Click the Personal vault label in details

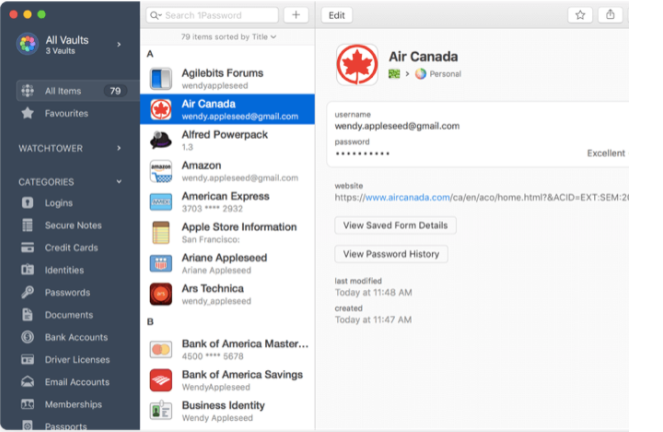(x=445, y=74)
